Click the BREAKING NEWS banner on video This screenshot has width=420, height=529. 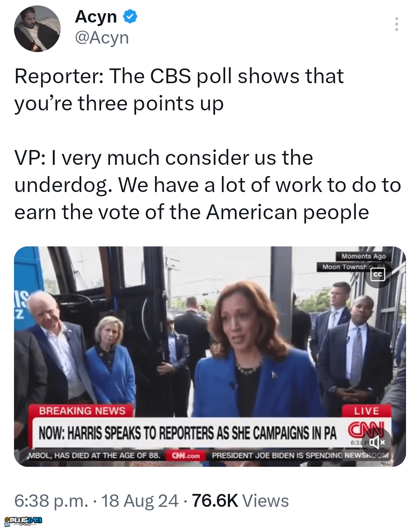click(x=82, y=411)
